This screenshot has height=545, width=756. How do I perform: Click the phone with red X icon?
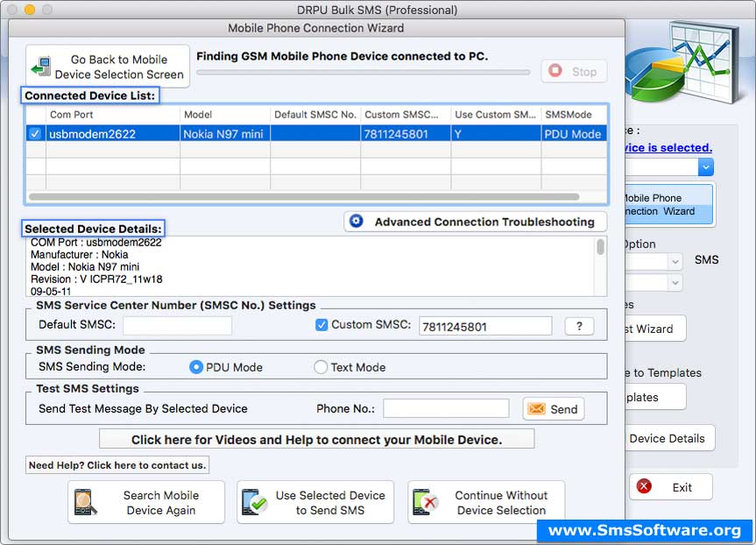tap(425, 503)
